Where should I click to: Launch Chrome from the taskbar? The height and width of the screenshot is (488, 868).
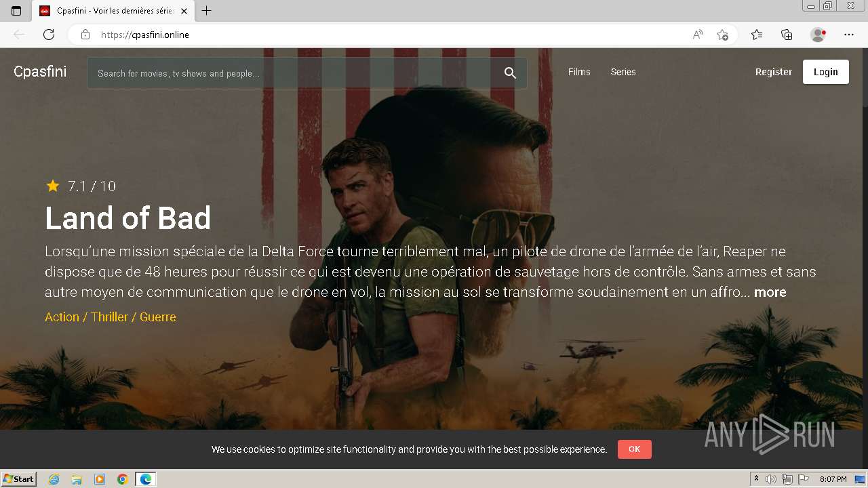click(x=122, y=479)
